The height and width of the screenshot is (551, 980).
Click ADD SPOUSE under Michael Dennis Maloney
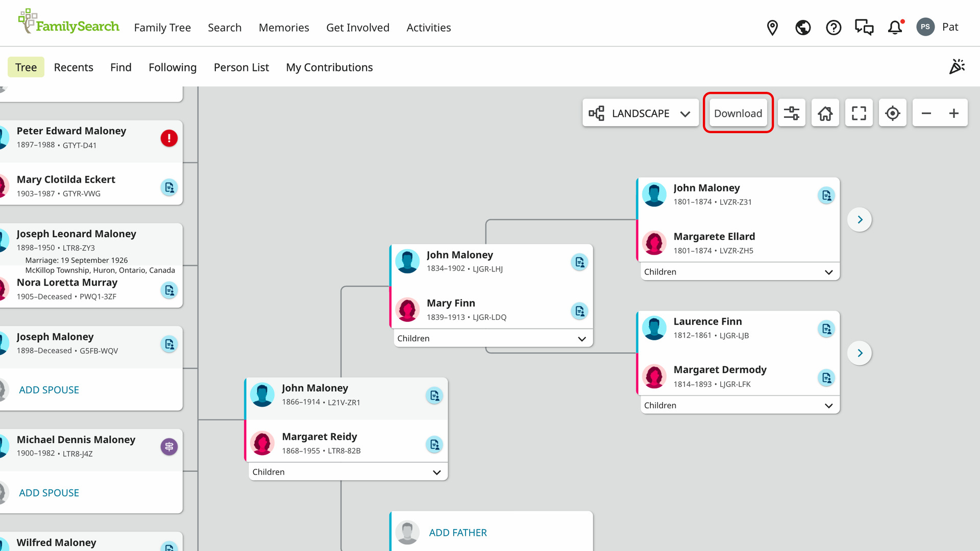(49, 493)
